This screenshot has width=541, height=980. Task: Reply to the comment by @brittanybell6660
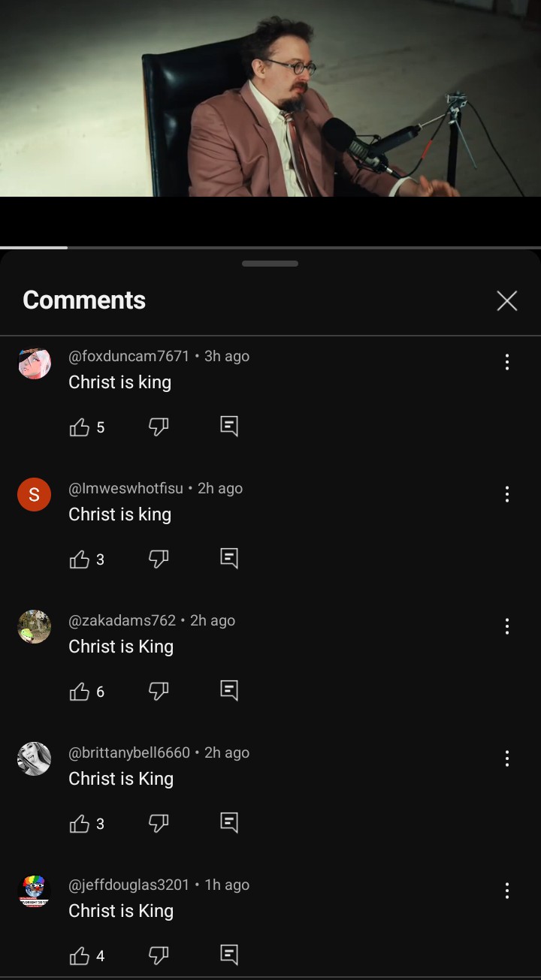[229, 823]
